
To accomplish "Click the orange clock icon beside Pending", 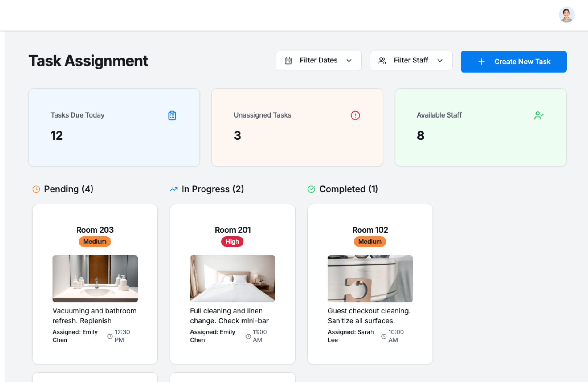I will click(36, 189).
